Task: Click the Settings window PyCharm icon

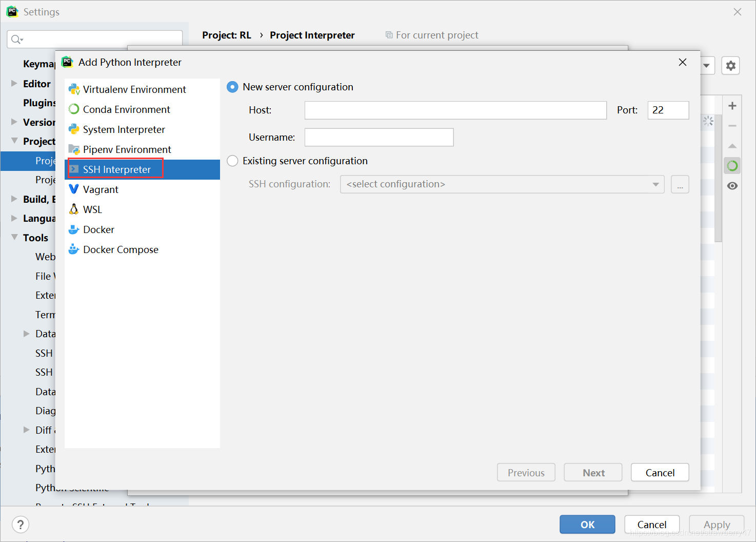Action: point(12,12)
